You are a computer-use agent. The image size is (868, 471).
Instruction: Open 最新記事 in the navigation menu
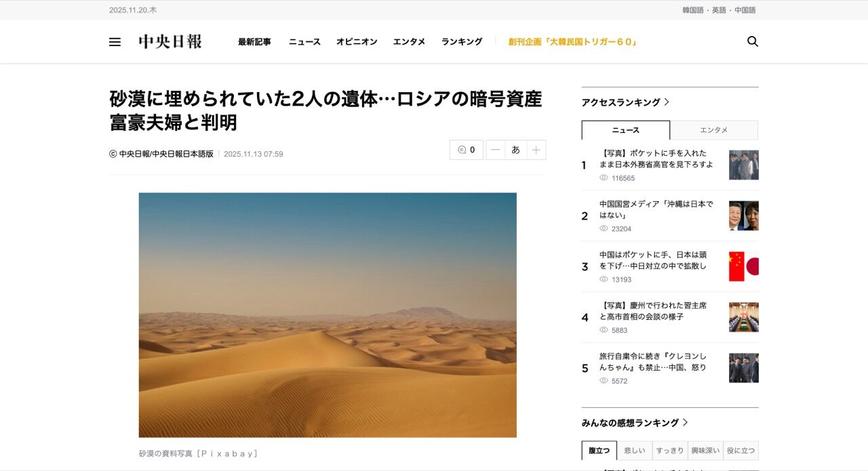tap(254, 42)
